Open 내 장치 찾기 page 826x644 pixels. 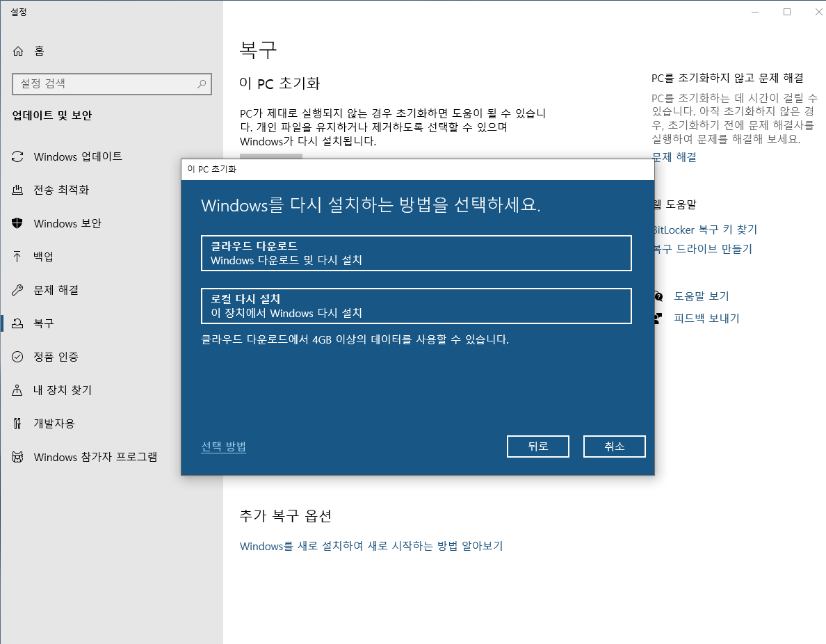(x=63, y=390)
